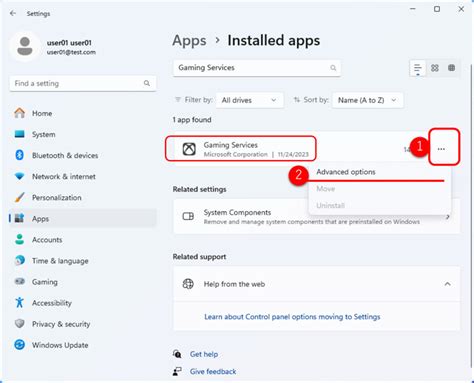Open Windows Update settings
The width and height of the screenshot is (474, 383).
point(83,345)
